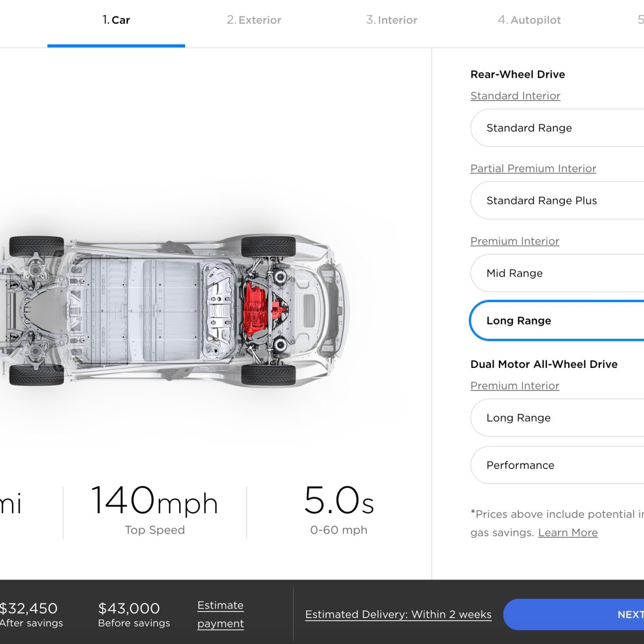View Premium Interior link under Rear-Wheel Drive
The width and height of the screenshot is (644, 644).
(x=515, y=241)
